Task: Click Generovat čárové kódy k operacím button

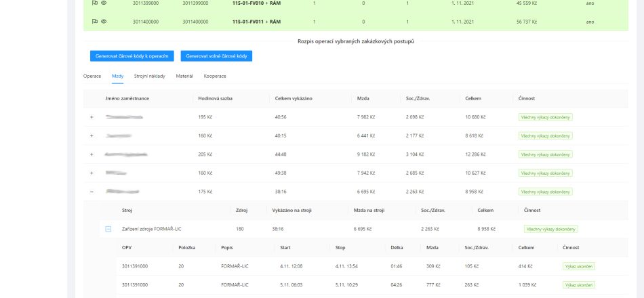Action: pos(132,56)
